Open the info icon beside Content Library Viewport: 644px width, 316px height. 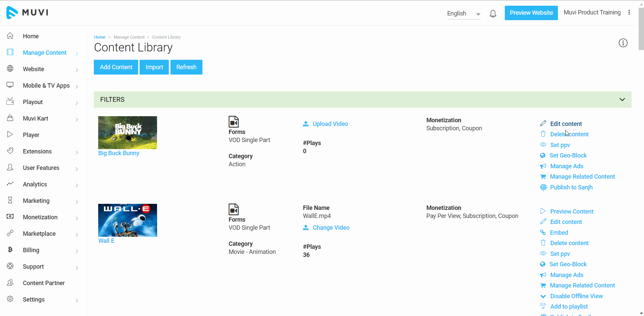623,43
